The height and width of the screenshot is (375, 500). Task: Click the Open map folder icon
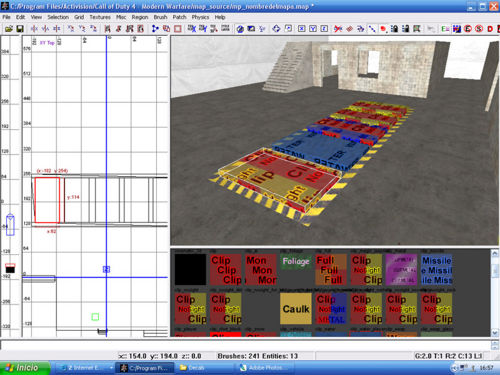[9, 29]
